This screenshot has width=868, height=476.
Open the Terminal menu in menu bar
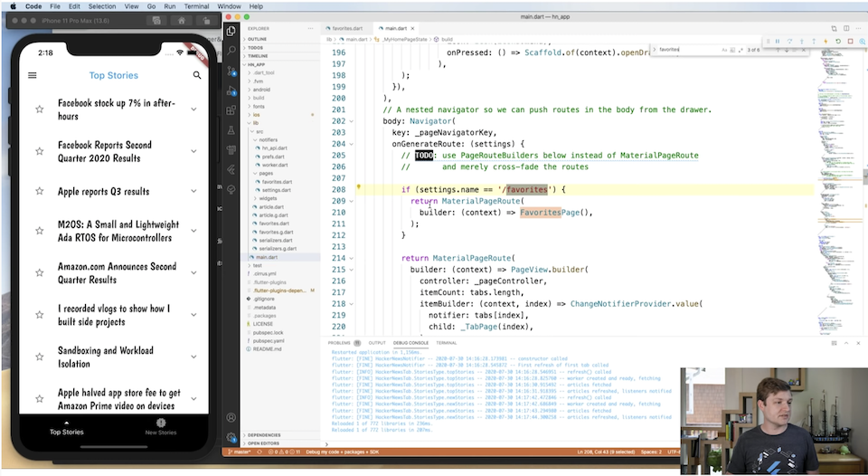click(198, 6)
